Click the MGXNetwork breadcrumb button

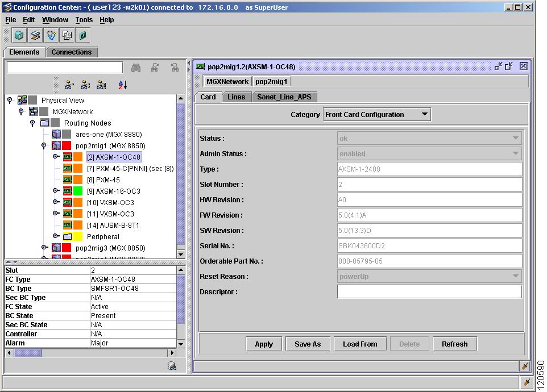tap(227, 82)
